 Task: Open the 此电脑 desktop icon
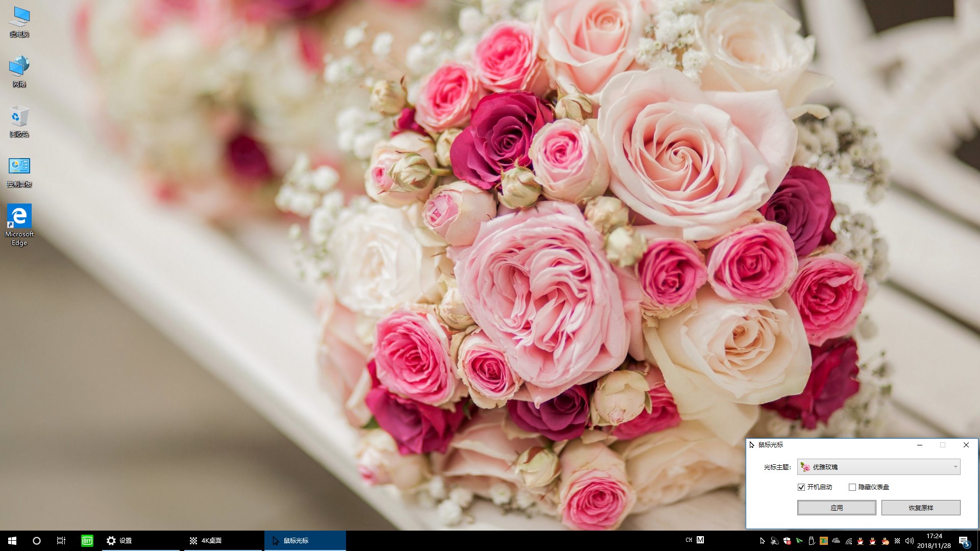coord(19,21)
